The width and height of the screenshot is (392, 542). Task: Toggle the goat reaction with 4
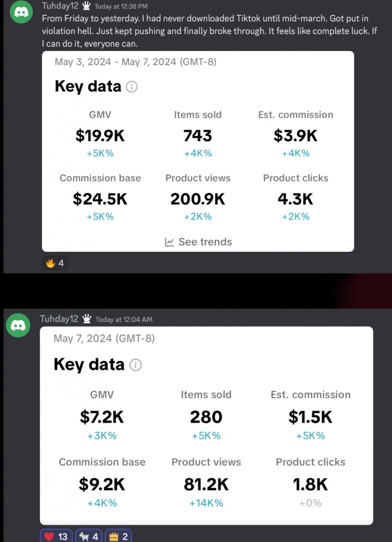pos(89,536)
